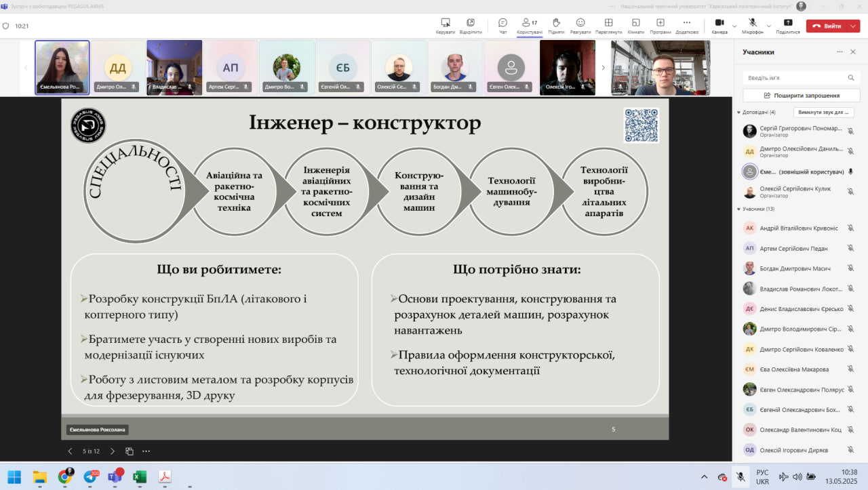Screen dimensions: 868x490
Task: Click the muted mic icon for Артем Сергійович Педан
Action: (x=850, y=248)
